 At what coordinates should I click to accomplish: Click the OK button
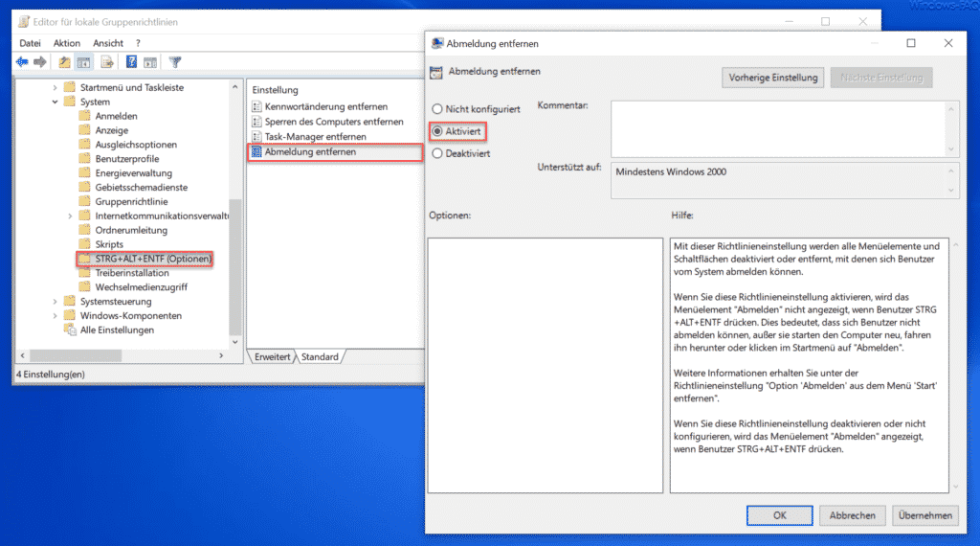coord(779,515)
